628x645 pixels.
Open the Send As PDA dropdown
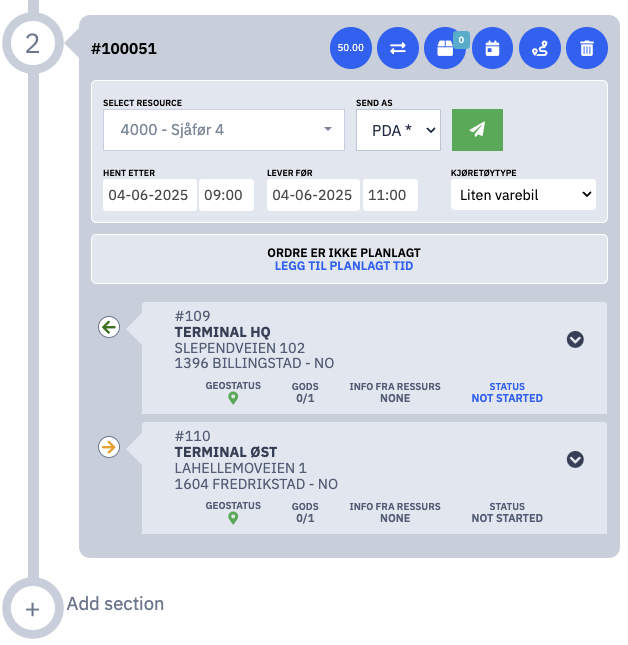pos(398,130)
